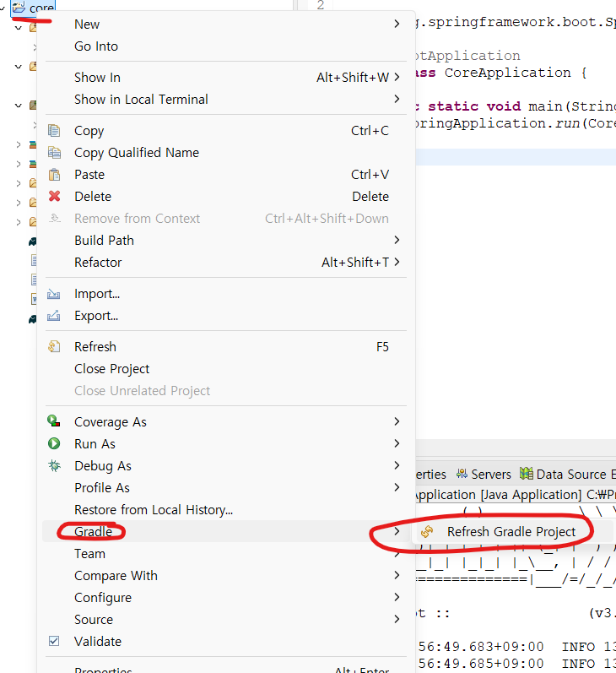Expand the Compare With submenu arrow
Image resolution: width=616 pixels, height=673 pixels.
click(397, 575)
